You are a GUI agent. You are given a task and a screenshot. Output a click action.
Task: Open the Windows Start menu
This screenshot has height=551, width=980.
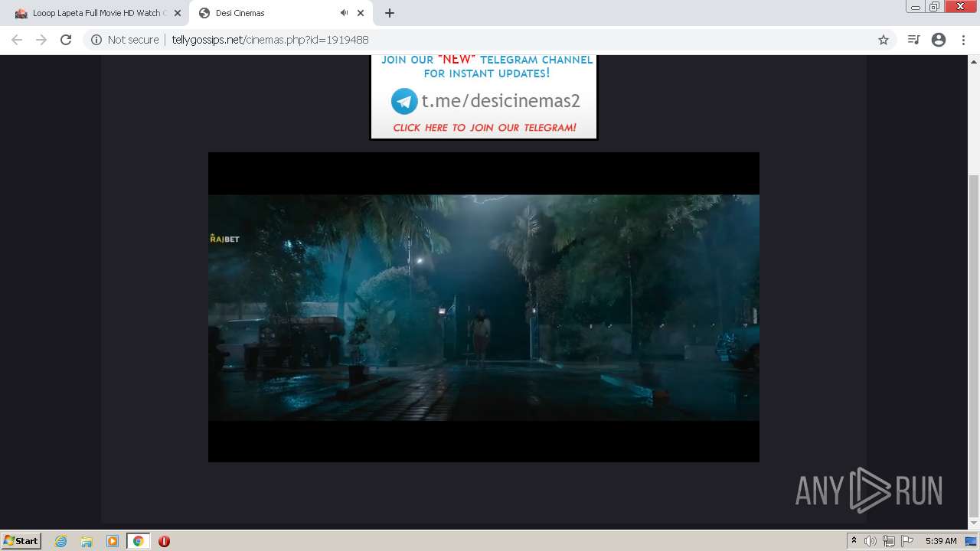point(21,540)
